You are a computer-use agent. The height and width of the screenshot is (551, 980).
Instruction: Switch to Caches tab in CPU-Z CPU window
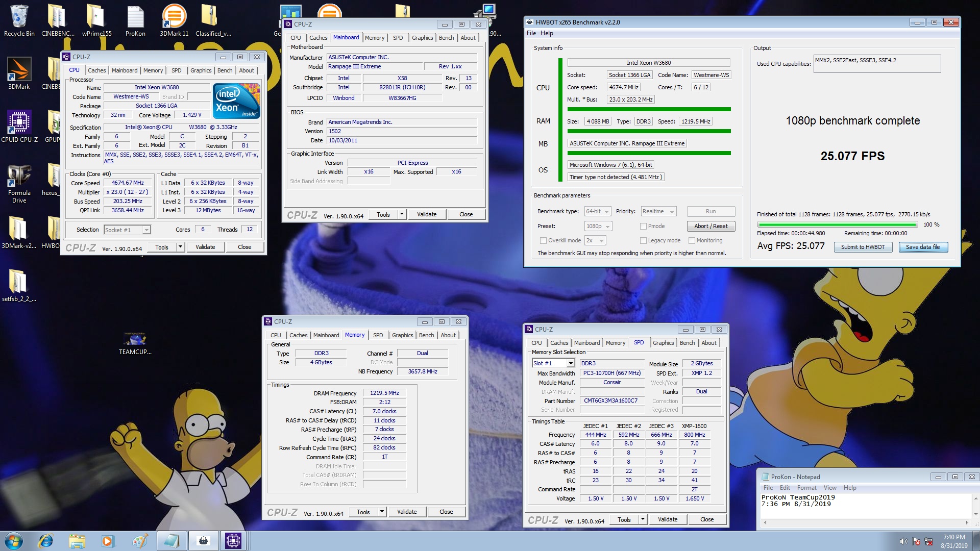(x=97, y=70)
